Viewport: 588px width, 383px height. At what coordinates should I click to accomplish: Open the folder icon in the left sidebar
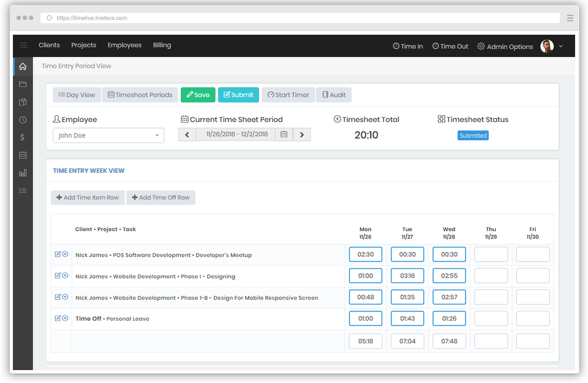23,84
